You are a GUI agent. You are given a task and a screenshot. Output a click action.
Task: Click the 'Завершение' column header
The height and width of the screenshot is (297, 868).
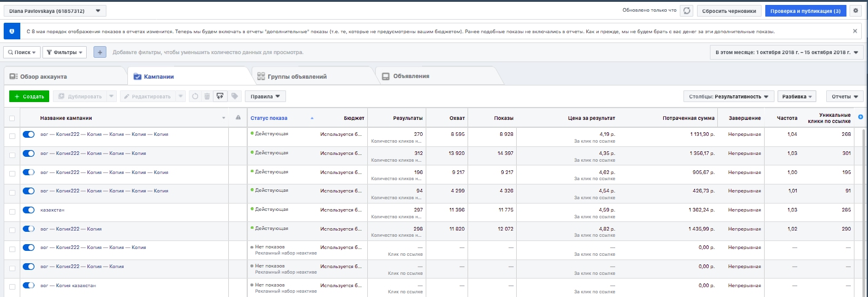click(744, 118)
